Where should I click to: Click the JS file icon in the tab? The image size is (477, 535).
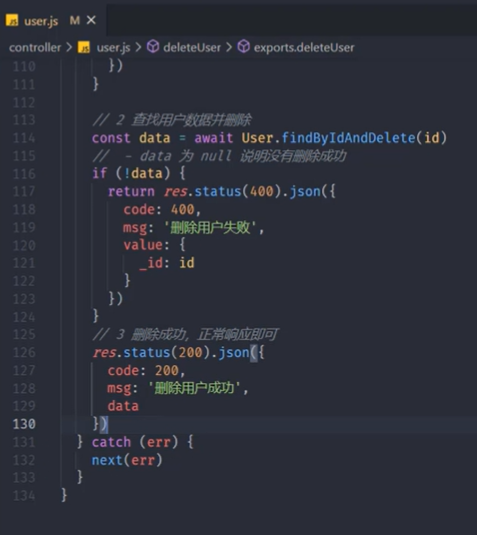tap(12, 20)
